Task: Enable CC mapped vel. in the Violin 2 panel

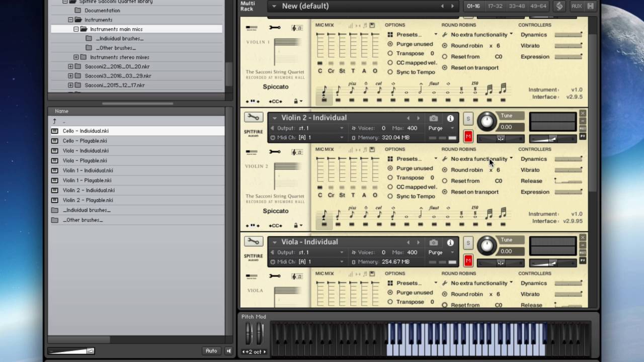Action: 390,187
